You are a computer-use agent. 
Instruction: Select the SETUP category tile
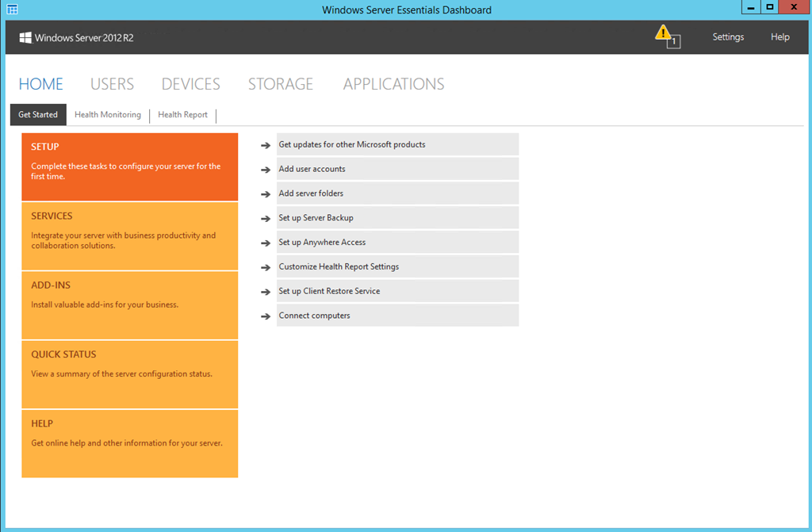click(x=130, y=166)
